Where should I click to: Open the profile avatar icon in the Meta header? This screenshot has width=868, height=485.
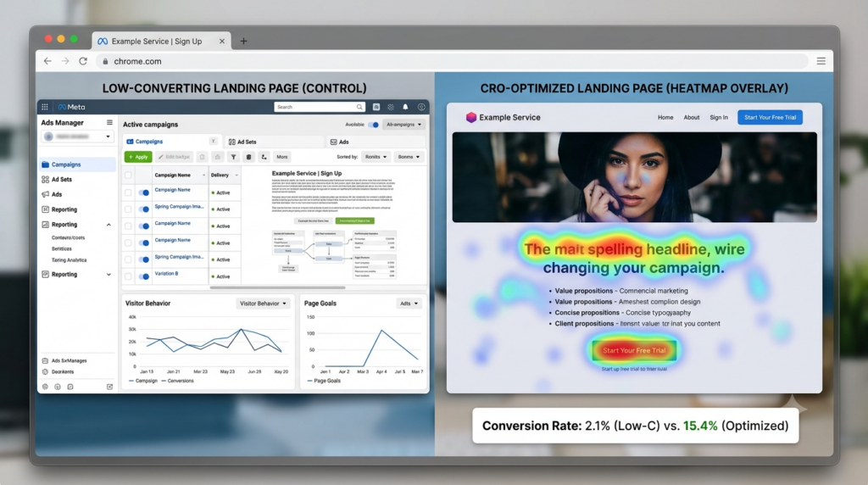click(x=421, y=107)
